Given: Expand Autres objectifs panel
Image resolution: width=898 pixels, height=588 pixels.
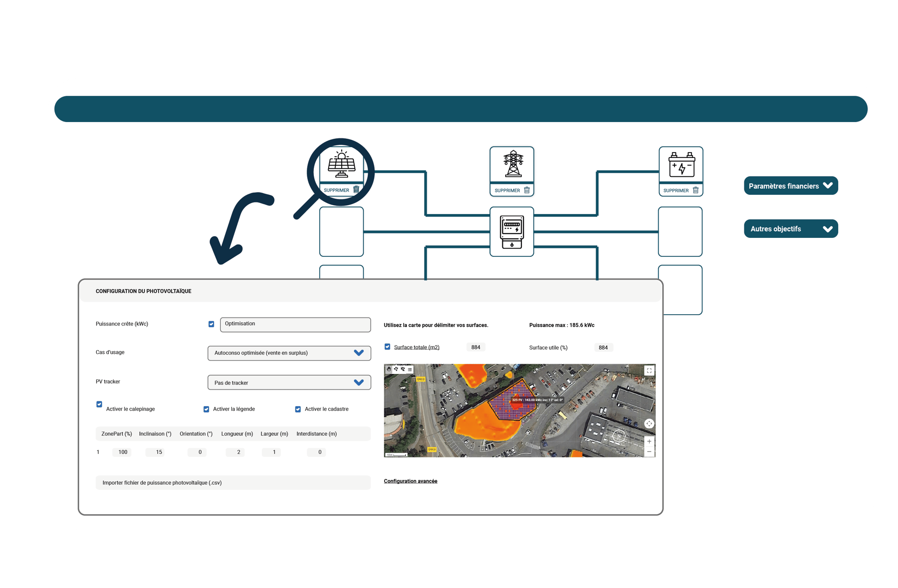Looking at the screenshot, I should pos(791,229).
